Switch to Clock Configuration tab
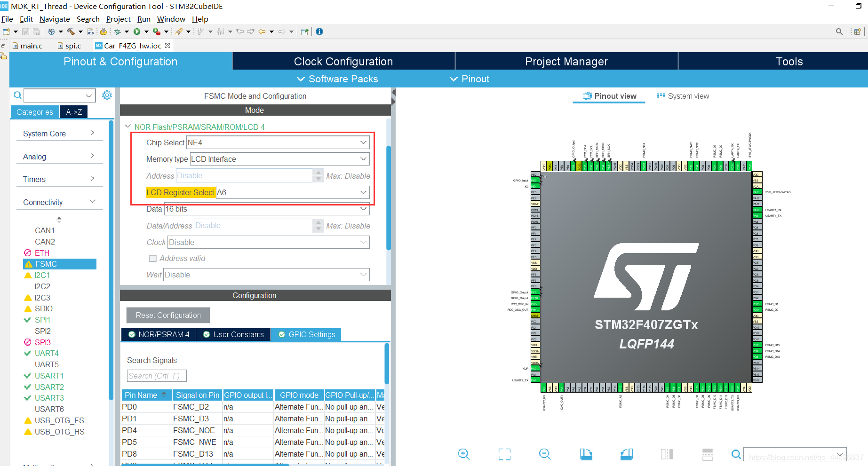 pyautogui.click(x=343, y=62)
